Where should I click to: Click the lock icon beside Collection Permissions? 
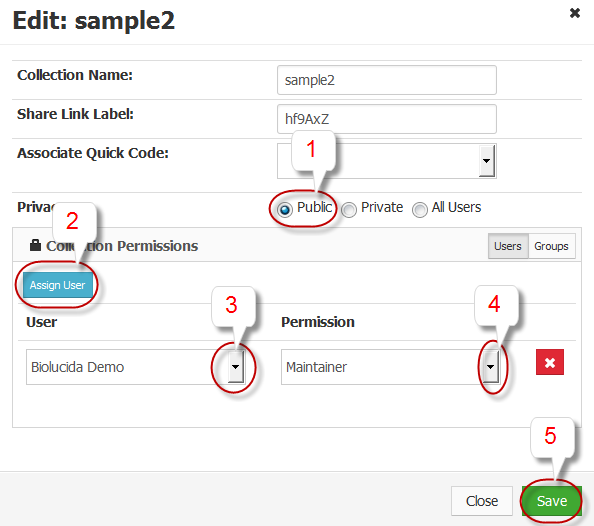[x=35, y=245]
